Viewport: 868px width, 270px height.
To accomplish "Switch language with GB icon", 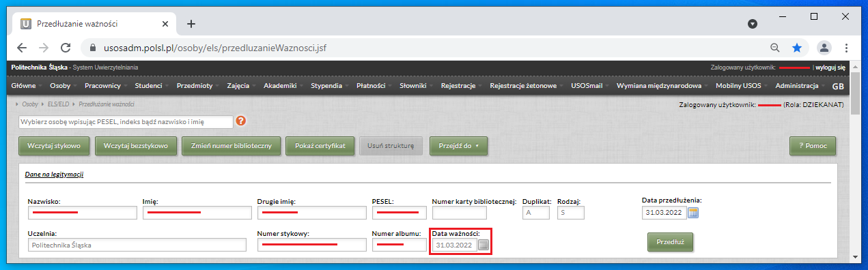I will pos(838,87).
